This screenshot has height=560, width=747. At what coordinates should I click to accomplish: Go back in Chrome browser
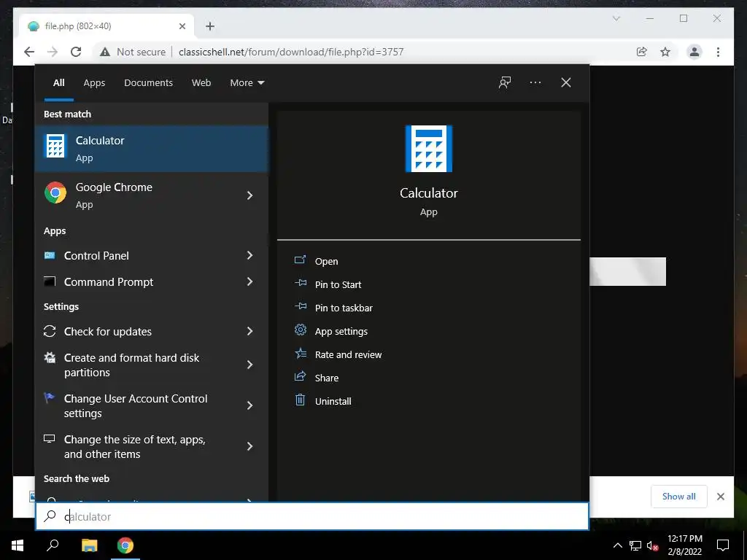click(x=29, y=52)
